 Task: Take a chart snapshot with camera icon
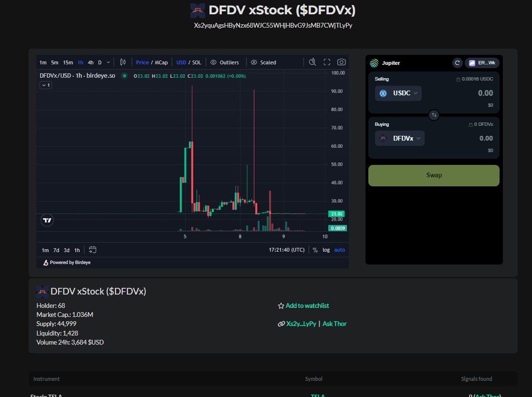point(341,62)
